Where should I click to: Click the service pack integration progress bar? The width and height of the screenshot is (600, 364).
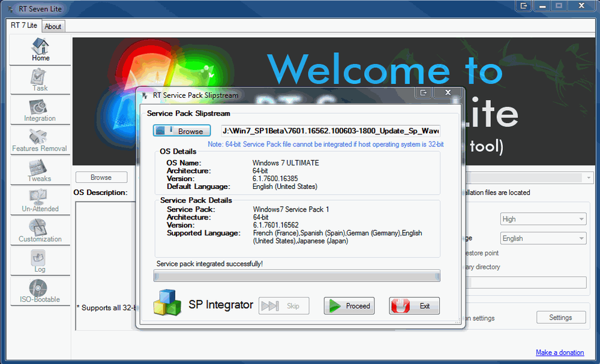(x=297, y=276)
